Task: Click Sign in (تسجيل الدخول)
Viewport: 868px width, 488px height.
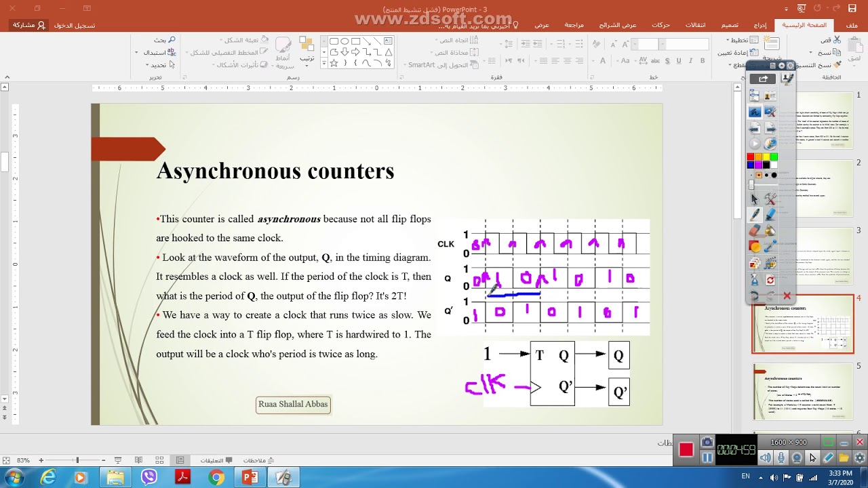Action: [75, 25]
